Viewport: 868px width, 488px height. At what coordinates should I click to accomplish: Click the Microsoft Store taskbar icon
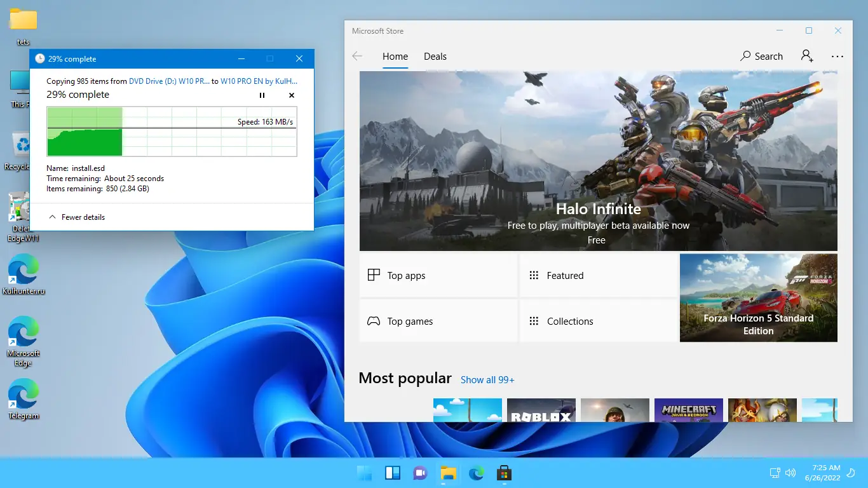tap(505, 473)
